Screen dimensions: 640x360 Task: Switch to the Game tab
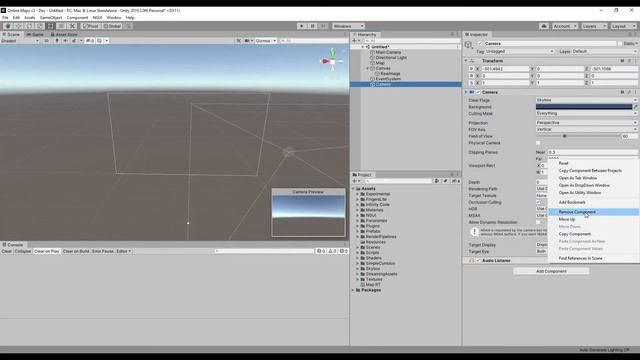[36, 35]
